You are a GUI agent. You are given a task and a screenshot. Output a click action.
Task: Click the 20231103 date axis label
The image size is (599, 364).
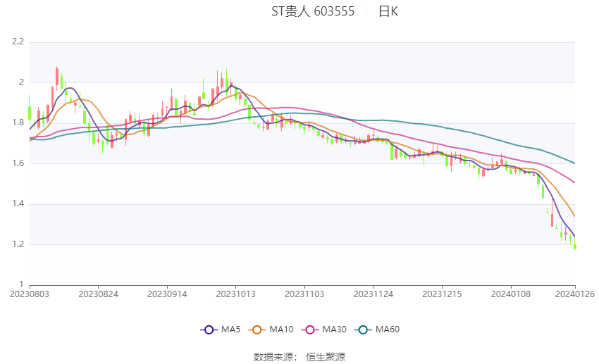coord(304,294)
